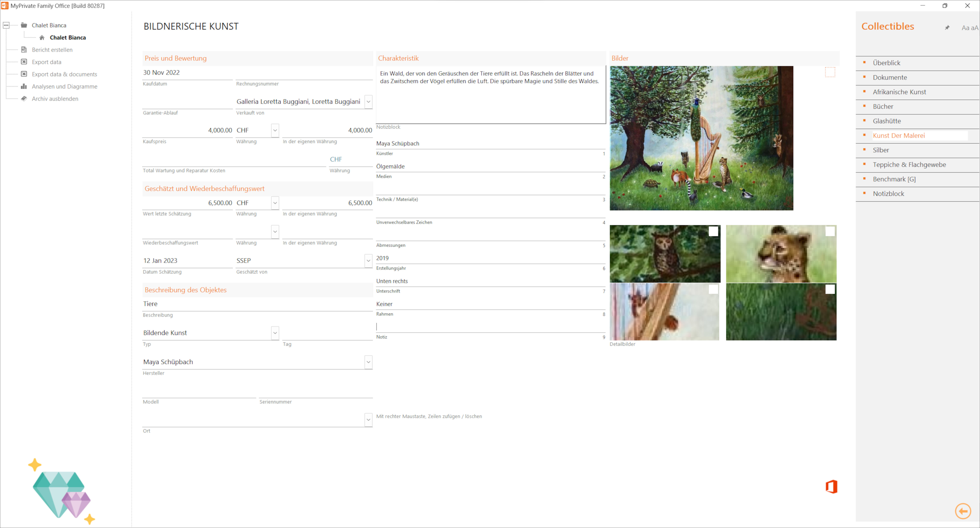
Task: Click the Export data & documents icon
Action: click(23, 73)
